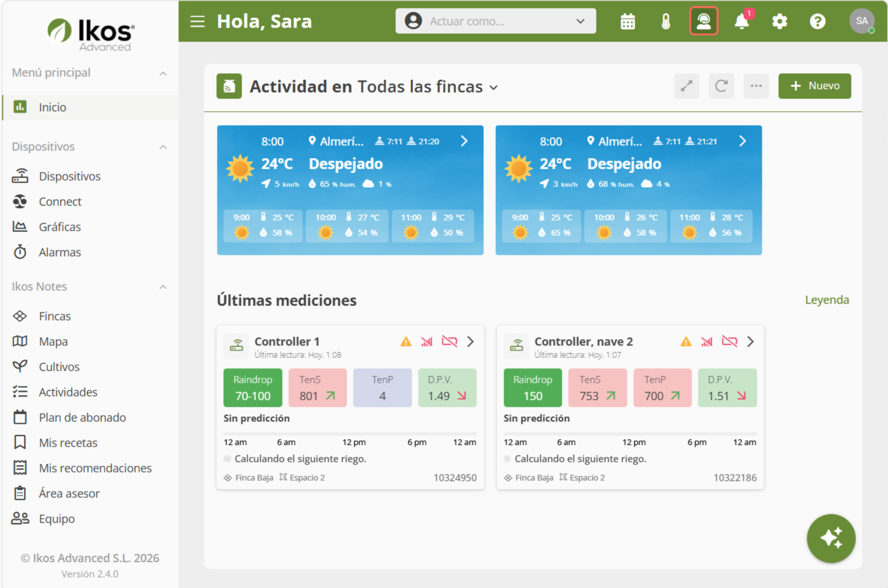This screenshot has height=588, width=888.
Task: Click the Nuevo button
Action: pyautogui.click(x=814, y=86)
